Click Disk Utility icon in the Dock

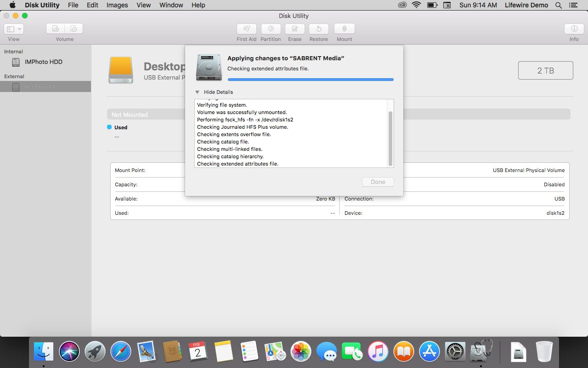point(481,351)
